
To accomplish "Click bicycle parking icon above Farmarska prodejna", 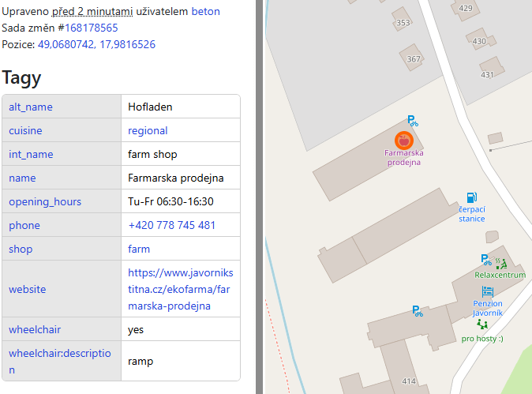I will pyautogui.click(x=412, y=120).
